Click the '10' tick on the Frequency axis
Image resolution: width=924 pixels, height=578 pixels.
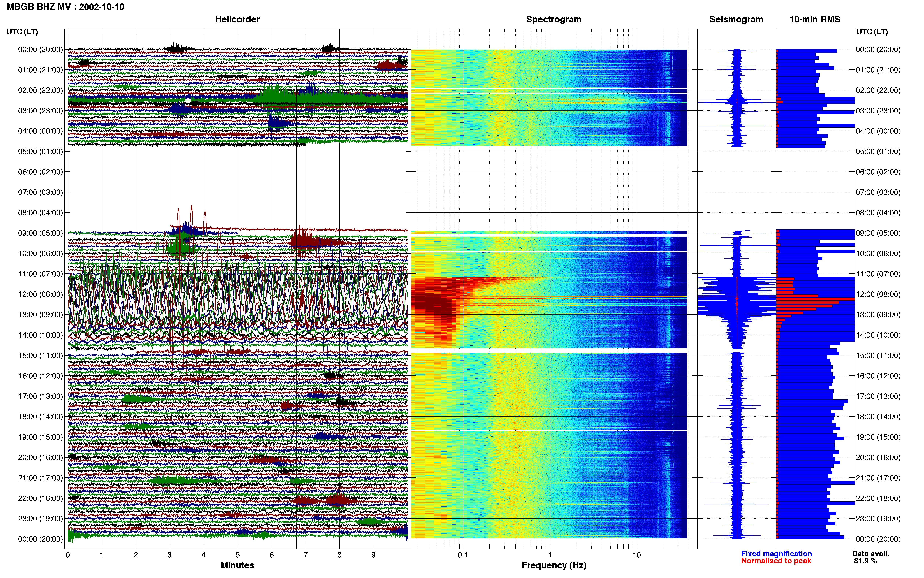[x=637, y=555]
